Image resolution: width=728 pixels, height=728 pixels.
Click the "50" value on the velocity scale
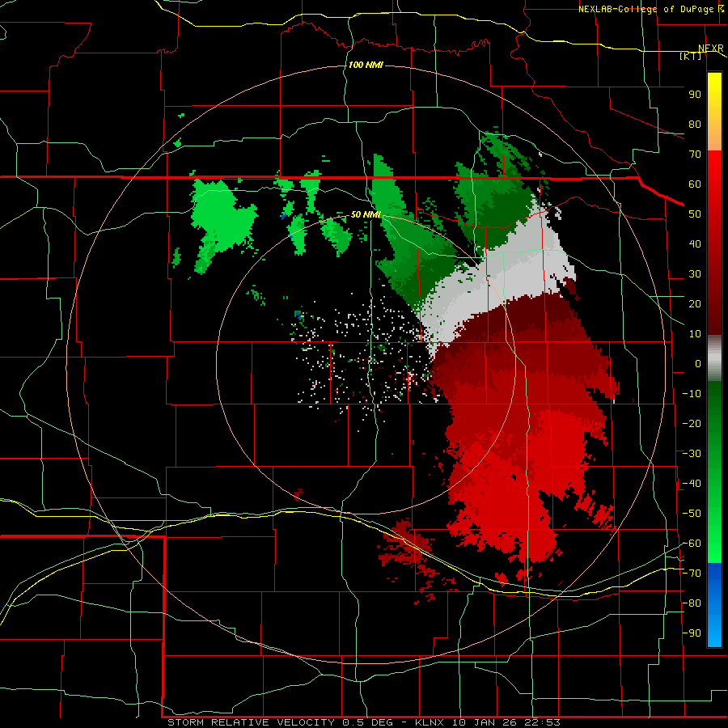[695, 214]
